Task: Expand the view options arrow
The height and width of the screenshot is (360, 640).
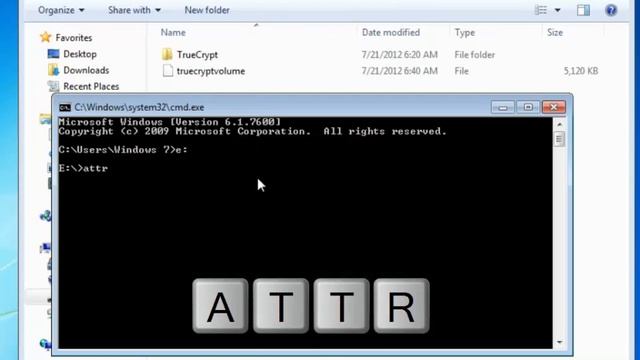Action: [x=558, y=10]
